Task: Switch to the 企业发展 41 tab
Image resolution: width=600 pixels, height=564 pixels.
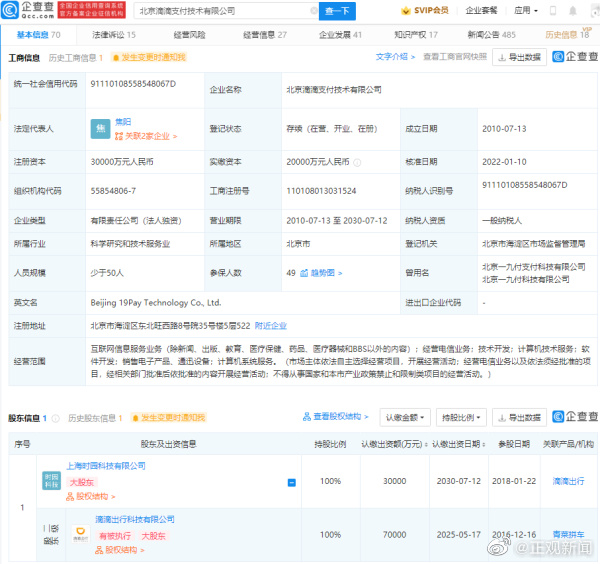Action: 340,35
